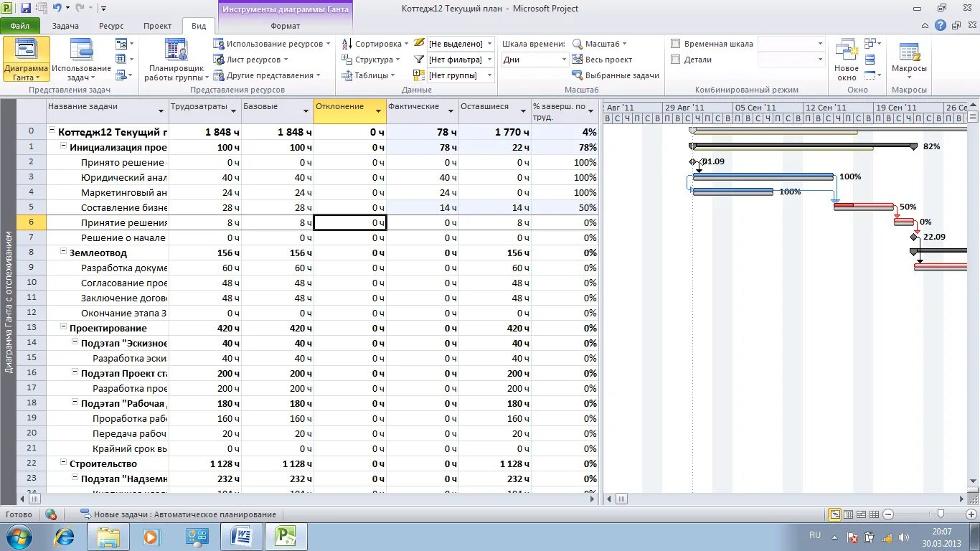The image size is (980, 551).
Task: Click the table pane horizontal scrollbar
Action: pyautogui.click(x=307, y=498)
